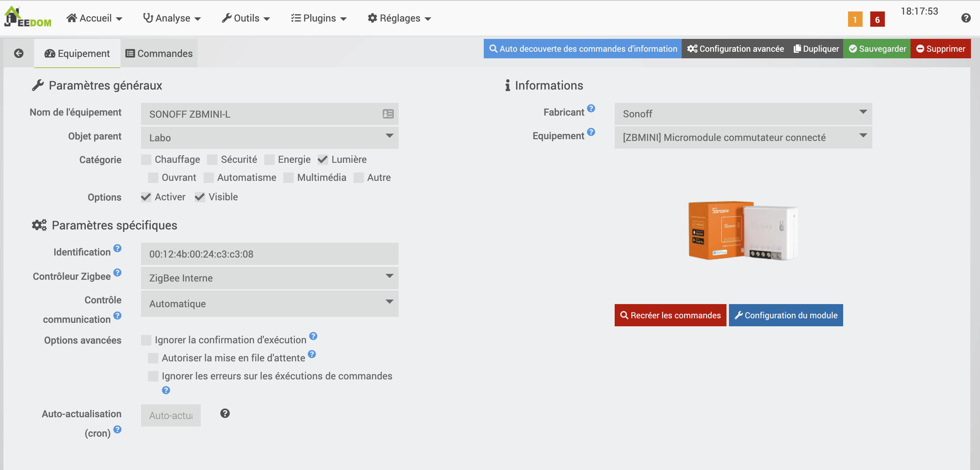
Task: Click the gears icon beside Paramètres spécifiques
Action: [39, 225]
